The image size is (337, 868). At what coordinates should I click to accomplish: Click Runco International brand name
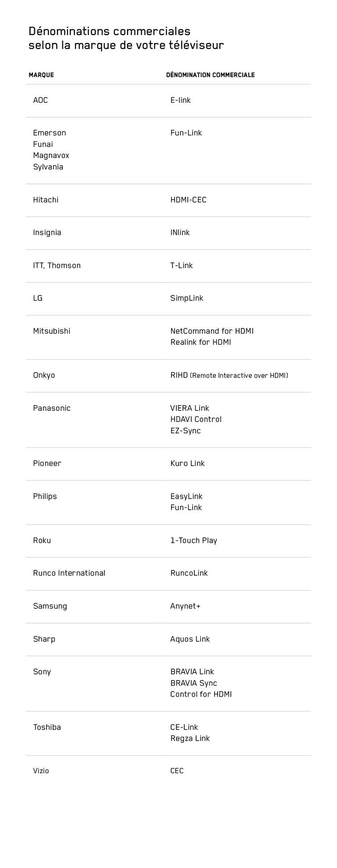[69, 573]
